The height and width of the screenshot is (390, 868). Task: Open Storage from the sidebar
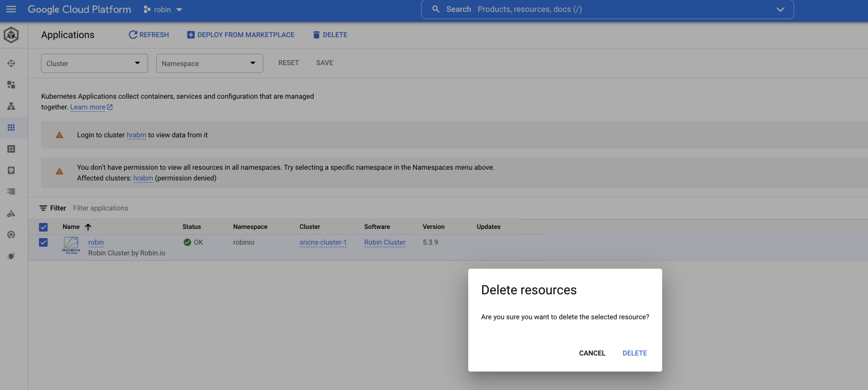point(11,170)
